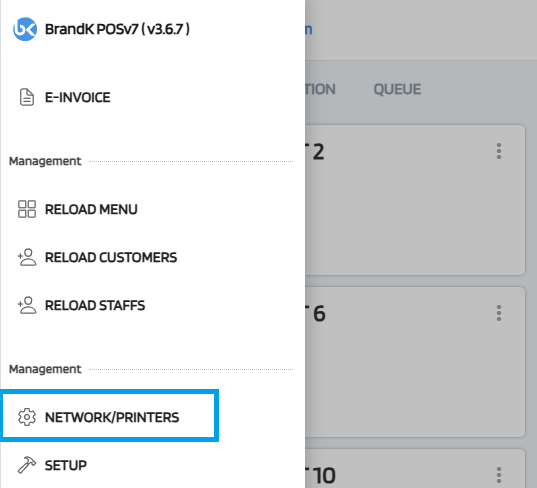
Task: Click the Reload Menu grid icon
Action: (27, 209)
